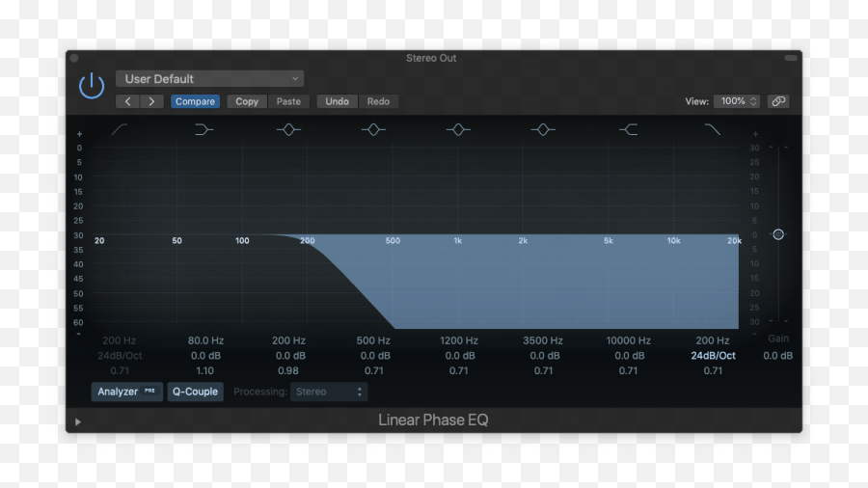The image size is (868, 488).
Task: Expand the disclosure triangle at bottom left
Action: point(78,421)
